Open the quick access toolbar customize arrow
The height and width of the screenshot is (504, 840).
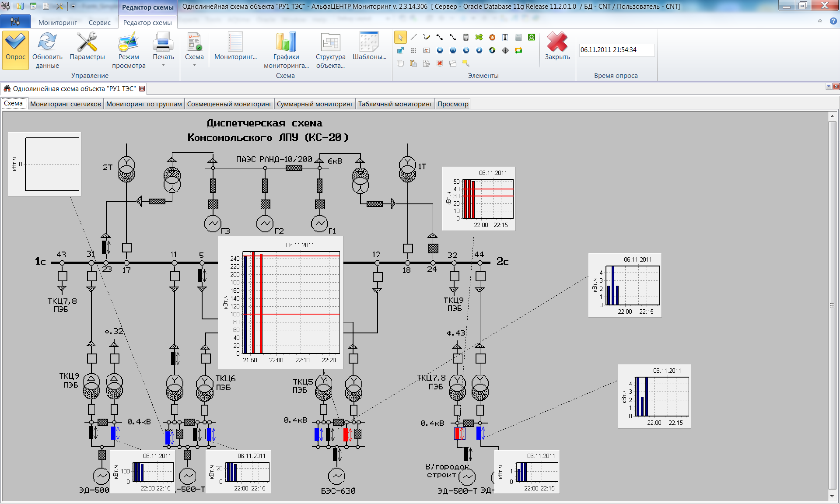[x=73, y=6]
